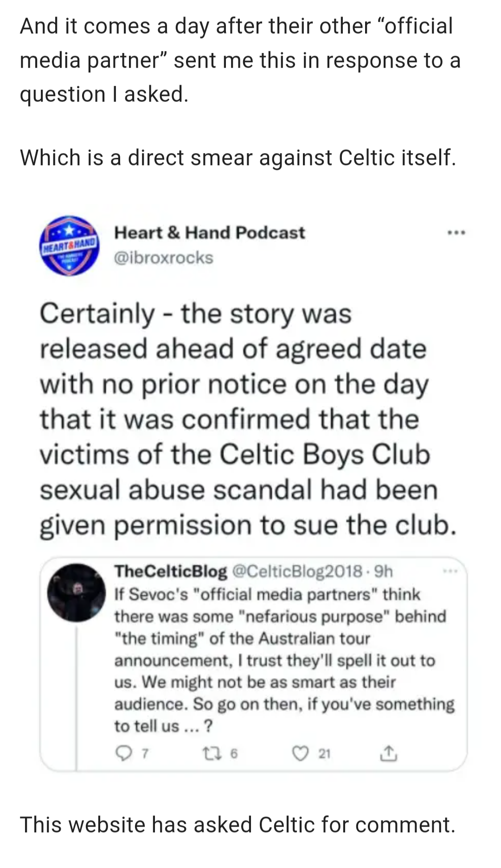Tap the share upload icon
Image resolution: width=501 pixels, height=868 pixels.
point(388,754)
